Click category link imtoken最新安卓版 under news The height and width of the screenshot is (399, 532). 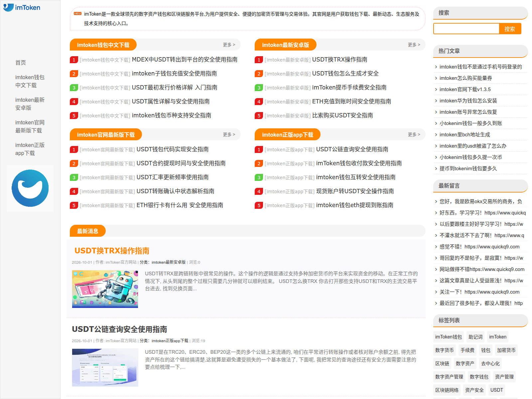[x=169, y=262]
